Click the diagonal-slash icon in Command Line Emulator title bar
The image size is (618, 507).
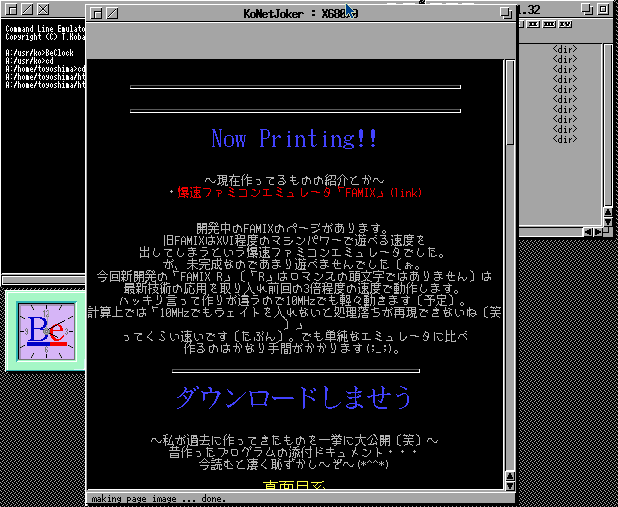pos(28,9)
